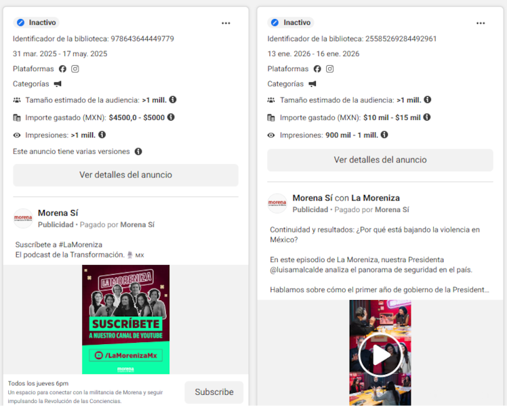
Task: Click the Inactivo status icon on the 31 mar. 2025 ad
Action: click(20, 22)
